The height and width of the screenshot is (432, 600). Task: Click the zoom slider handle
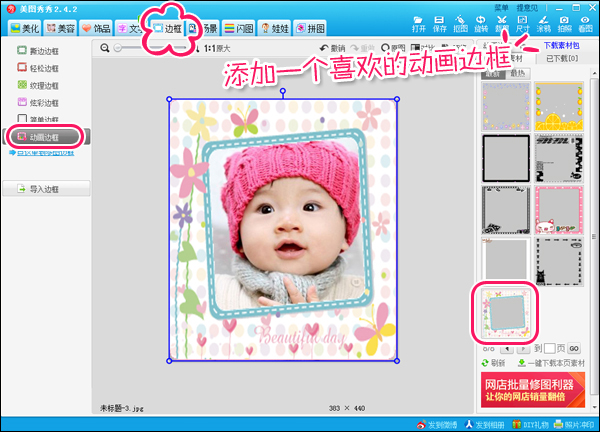click(118, 48)
